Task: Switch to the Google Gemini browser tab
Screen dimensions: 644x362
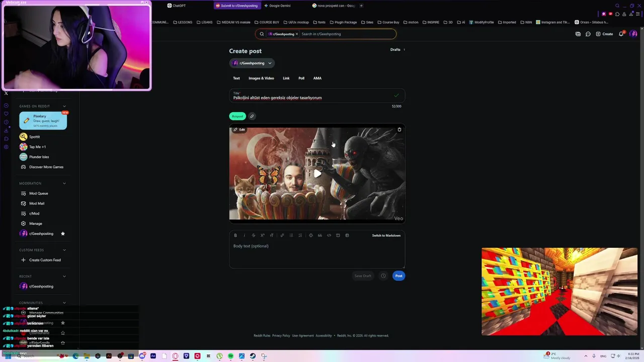Action: (280, 6)
